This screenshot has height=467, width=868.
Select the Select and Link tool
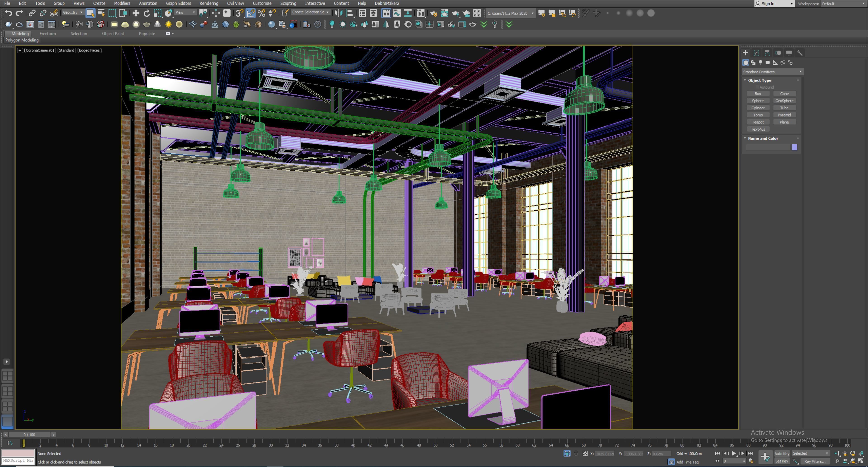point(32,13)
